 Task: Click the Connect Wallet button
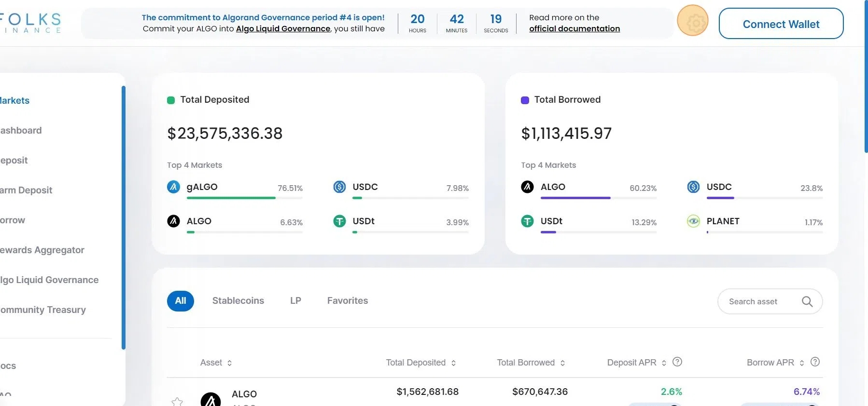pyautogui.click(x=781, y=24)
